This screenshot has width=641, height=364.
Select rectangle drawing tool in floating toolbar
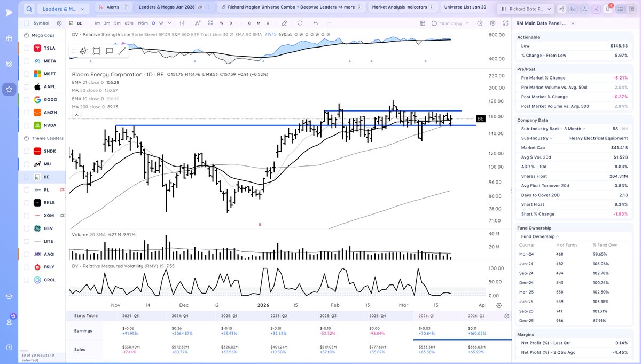pyautogui.click(x=96, y=51)
